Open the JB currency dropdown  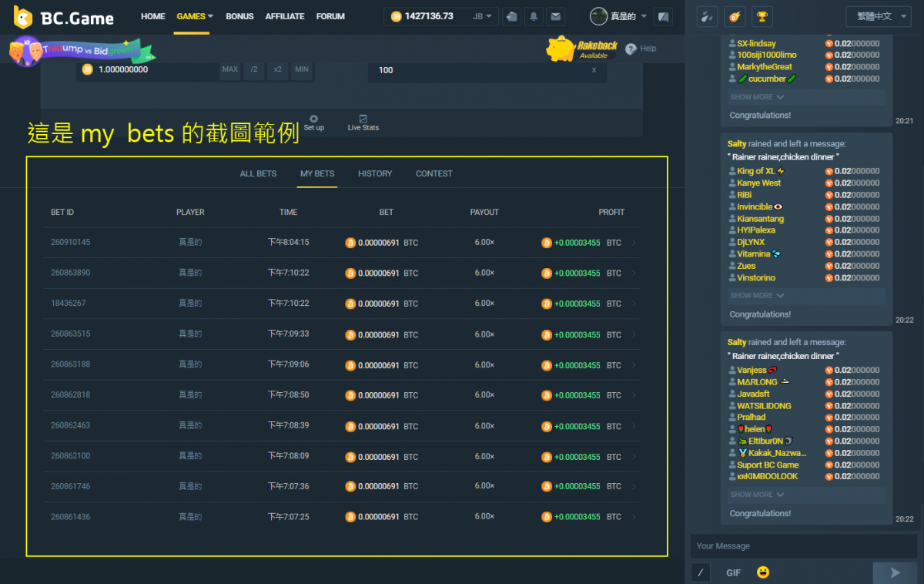(483, 16)
